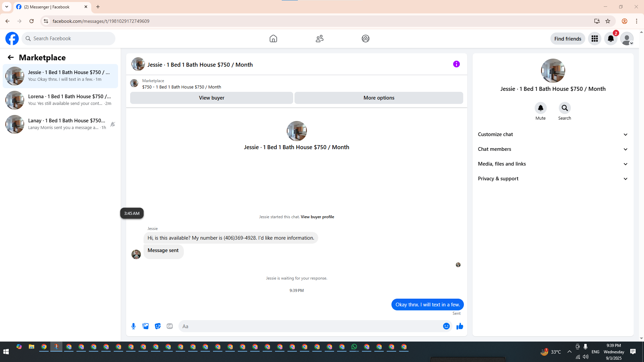The image size is (644, 362).
Task: Choose a sticker
Action: 158,326
